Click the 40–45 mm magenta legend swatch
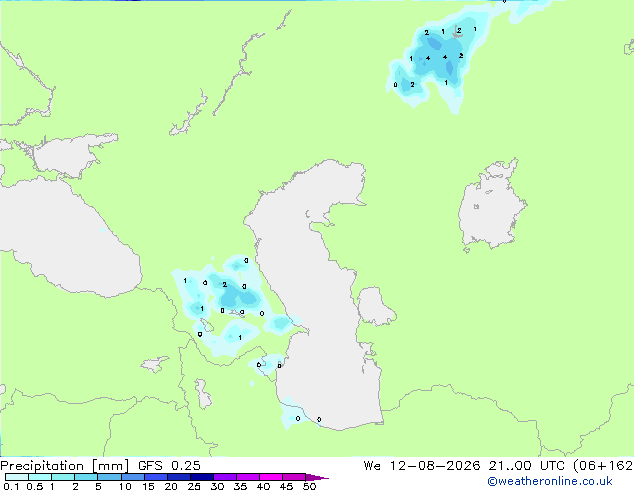This screenshot has height=490, width=634. (x=271, y=477)
